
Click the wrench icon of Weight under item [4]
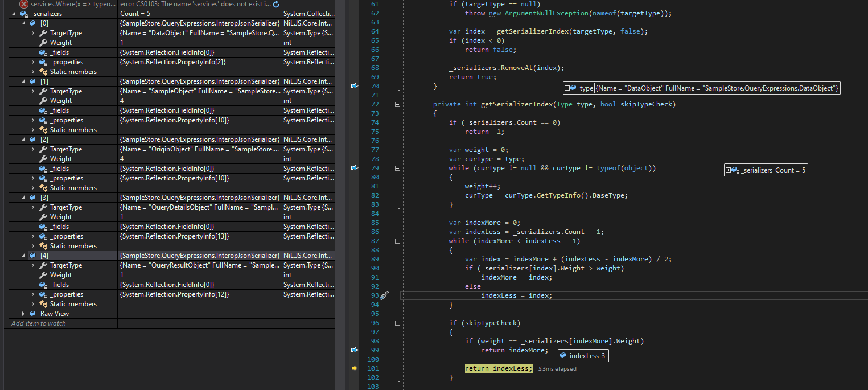pos(43,275)
